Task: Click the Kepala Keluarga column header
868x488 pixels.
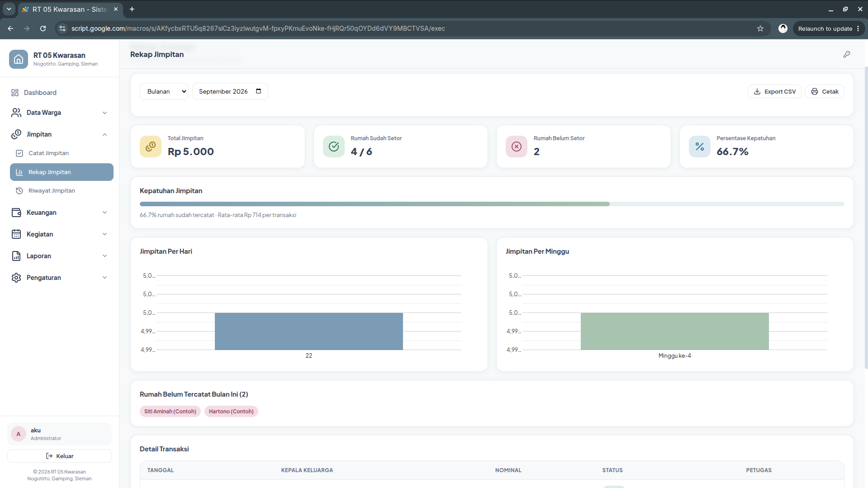Action: pyautogui.click(x=307, y=470)
